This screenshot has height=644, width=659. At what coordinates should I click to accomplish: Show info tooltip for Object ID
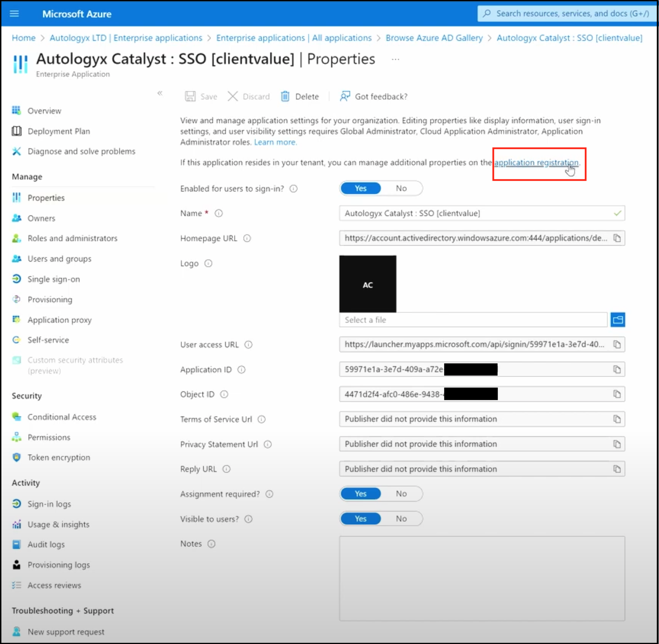point(224,394)
